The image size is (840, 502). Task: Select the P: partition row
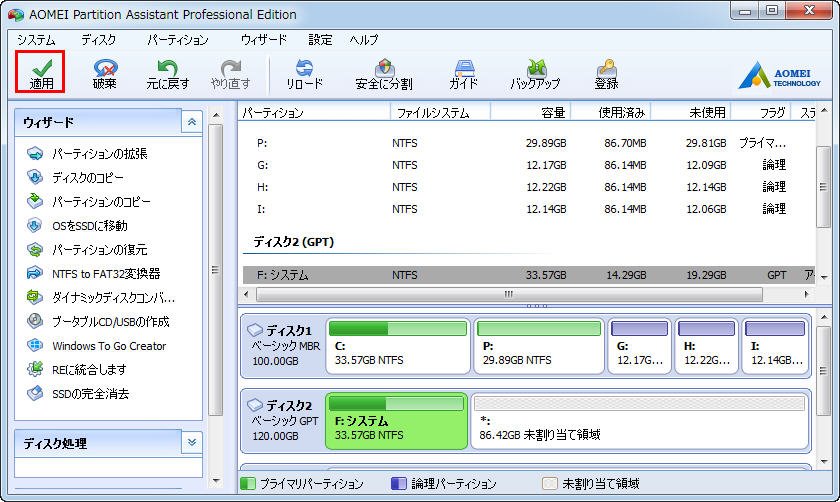pyautogui.click(x=528, y=143)
